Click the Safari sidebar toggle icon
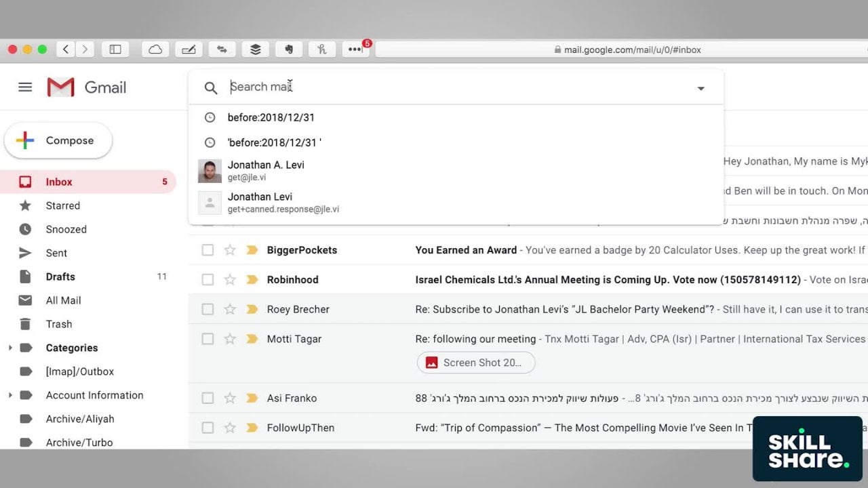 click(115, 49)
